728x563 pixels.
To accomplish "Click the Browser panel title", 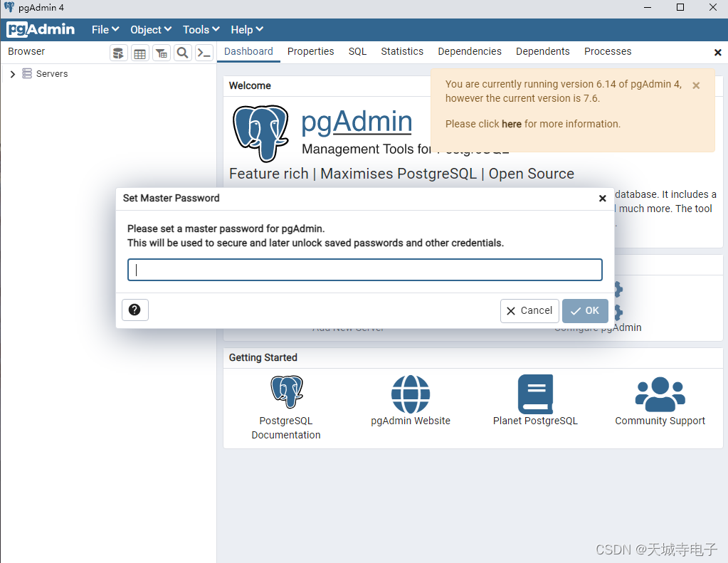I will [x=26, y=51].
